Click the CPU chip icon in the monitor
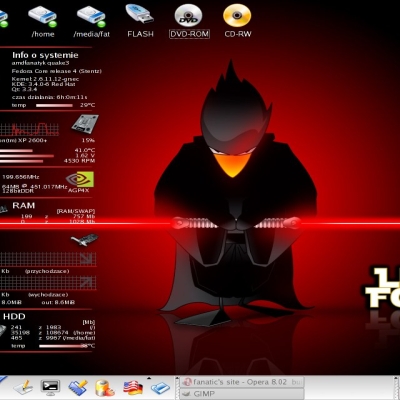 click(x=85, y=124)
